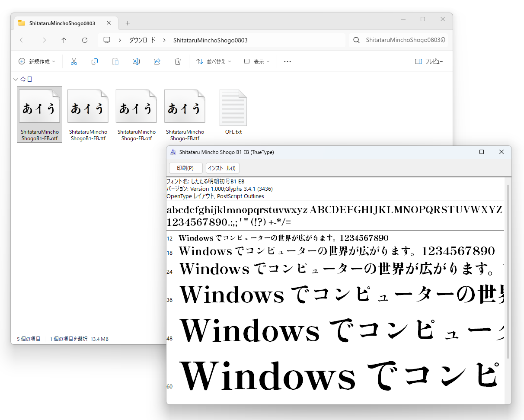The width and height of the screenshot is (524, 420).
Task: Go back in File Explorer
Action: click(22, 40)
